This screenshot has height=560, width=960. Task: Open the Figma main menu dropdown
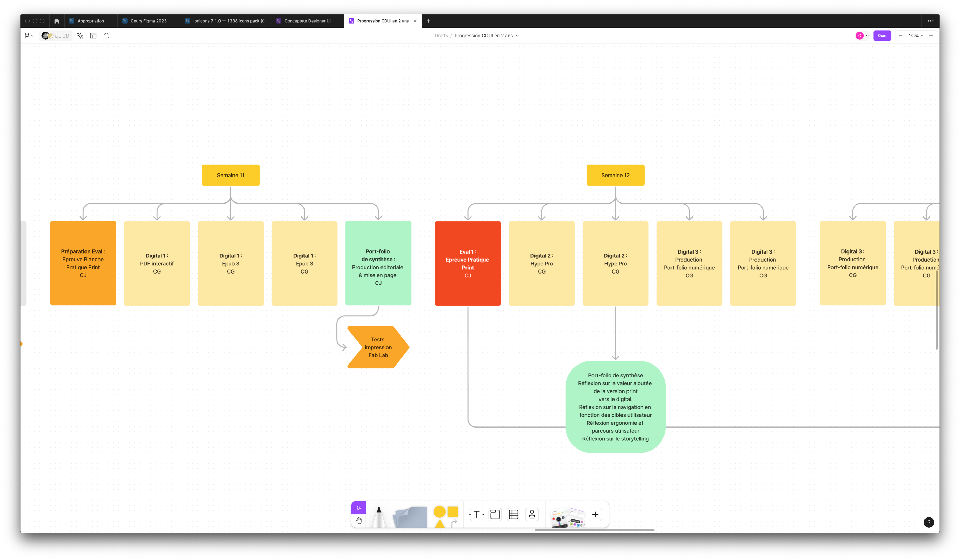pyautogui.click(x=29, y=36)
